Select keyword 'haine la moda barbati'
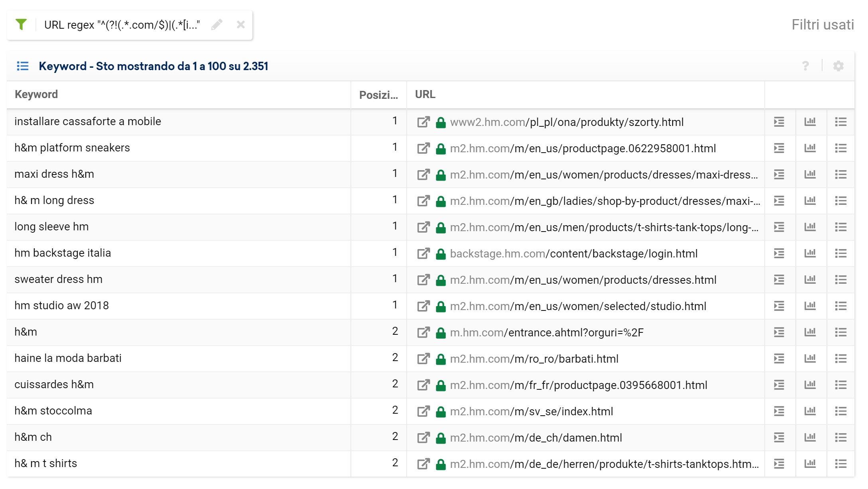 [x=68, y=358]
